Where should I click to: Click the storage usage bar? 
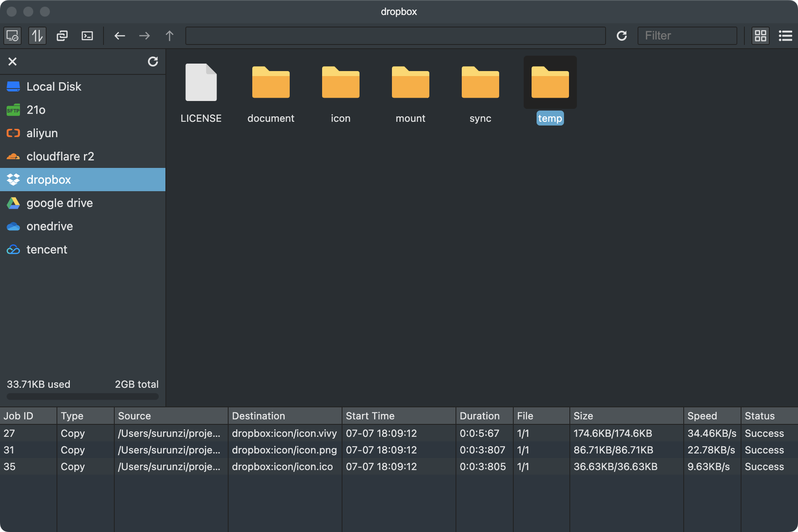[x=83, y=397]
